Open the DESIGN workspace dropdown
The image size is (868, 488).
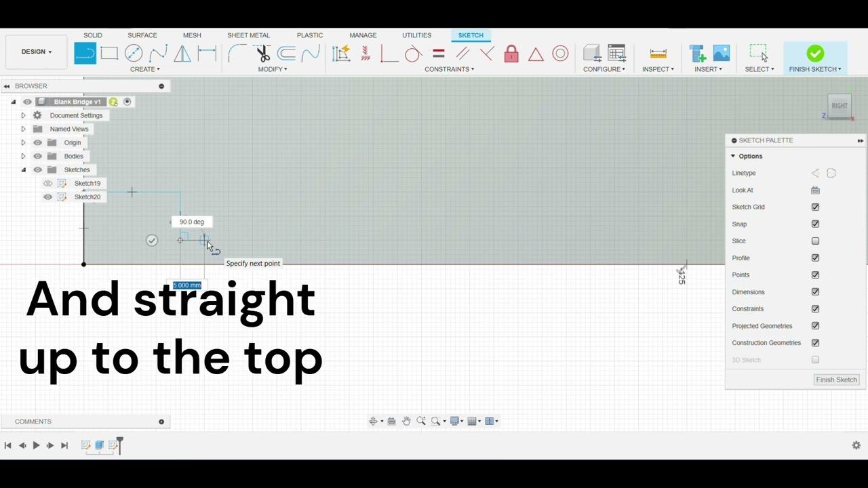37,52
